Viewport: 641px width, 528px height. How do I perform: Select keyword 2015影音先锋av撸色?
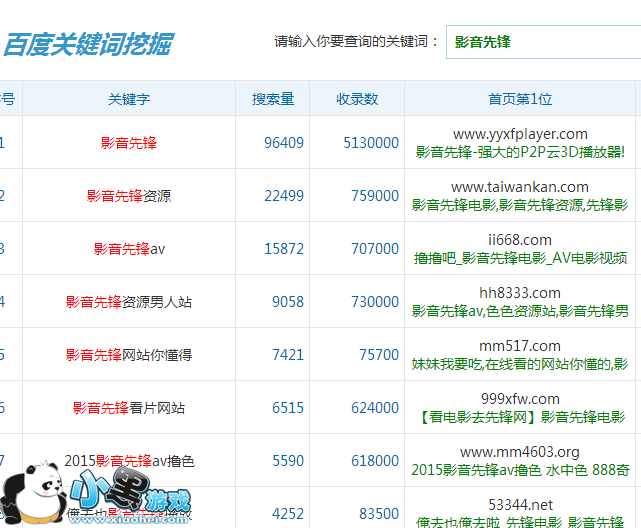pos(129,461)
